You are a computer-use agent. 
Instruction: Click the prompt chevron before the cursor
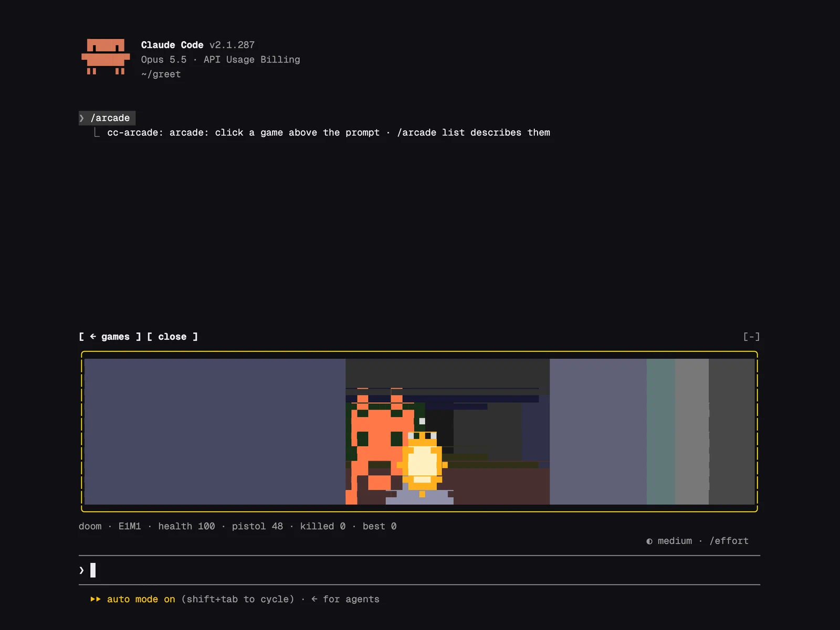point(81,570)
